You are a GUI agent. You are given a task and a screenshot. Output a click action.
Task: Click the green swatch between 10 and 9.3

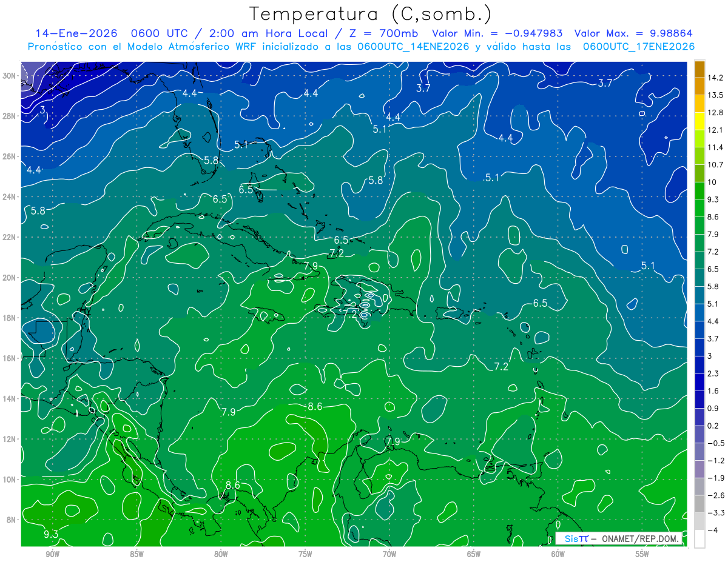(699, 190)
